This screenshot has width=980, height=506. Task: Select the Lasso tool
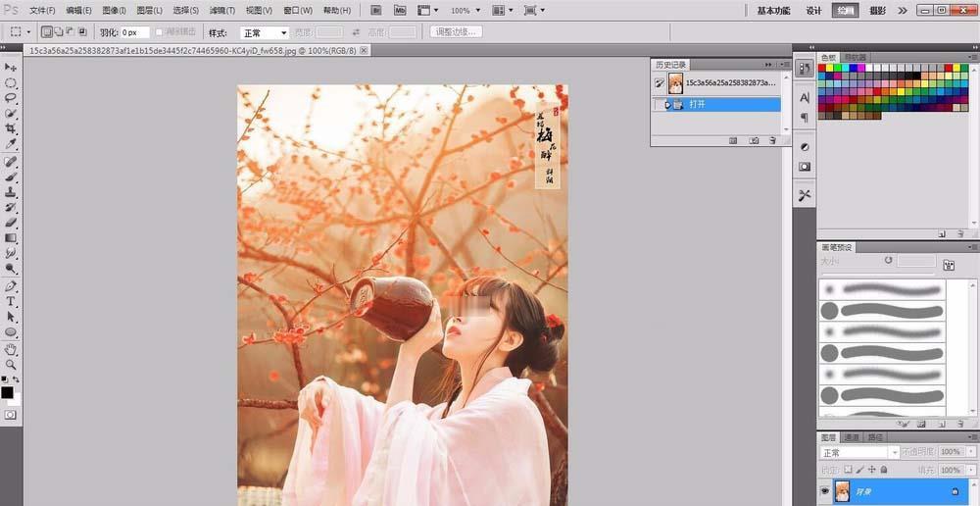[x=12, y=98]
